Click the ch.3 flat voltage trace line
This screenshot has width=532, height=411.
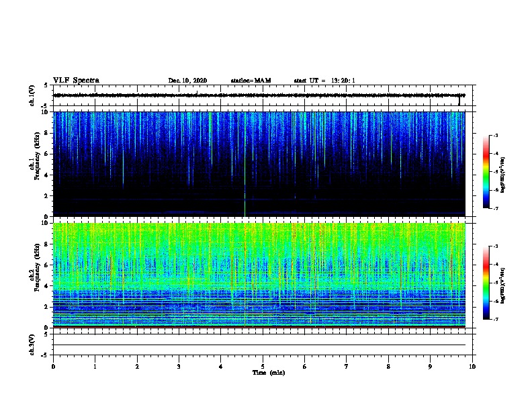click(259, 345)
